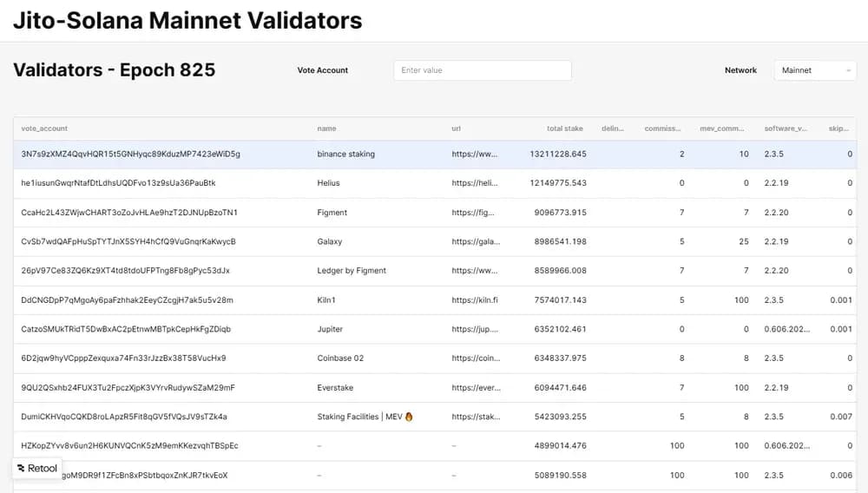Click the software_version column header
868x493 pixels.
[x=786, y=128]
